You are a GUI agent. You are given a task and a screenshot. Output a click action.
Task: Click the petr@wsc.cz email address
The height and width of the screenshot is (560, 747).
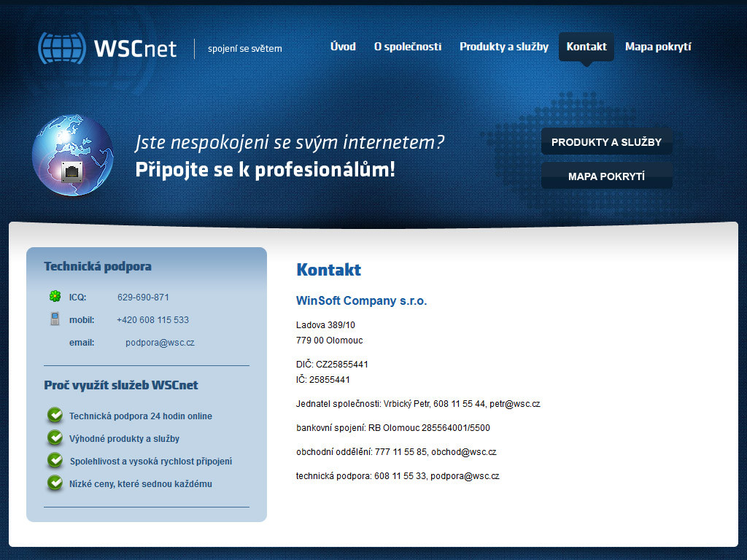[515, 404]
